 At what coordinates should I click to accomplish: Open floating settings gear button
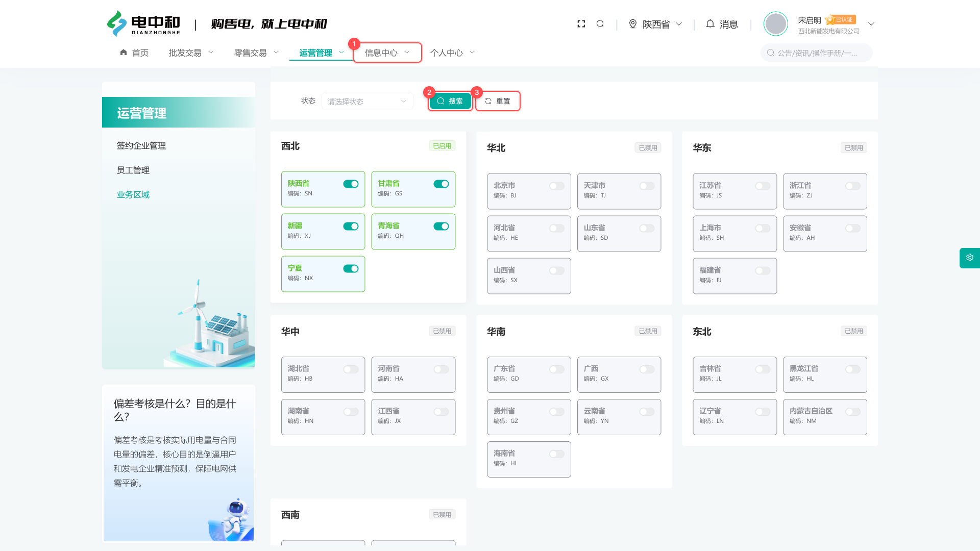[x=970, y=258]
